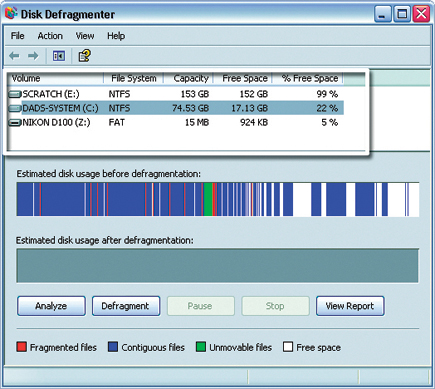Click the Disk Defragmenter title bar icon
Screen dimensions: 435x389
(11, 13)
